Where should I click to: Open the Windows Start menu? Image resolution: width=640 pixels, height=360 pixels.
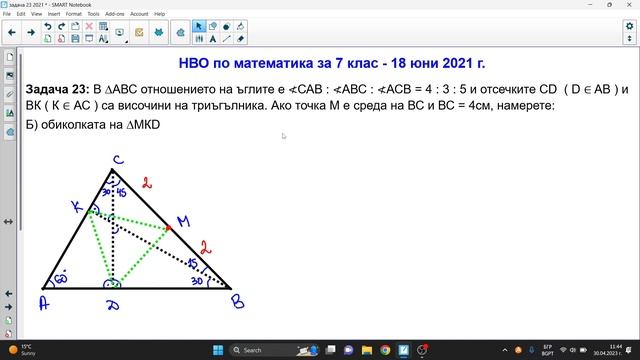click(x=218, y=350)
